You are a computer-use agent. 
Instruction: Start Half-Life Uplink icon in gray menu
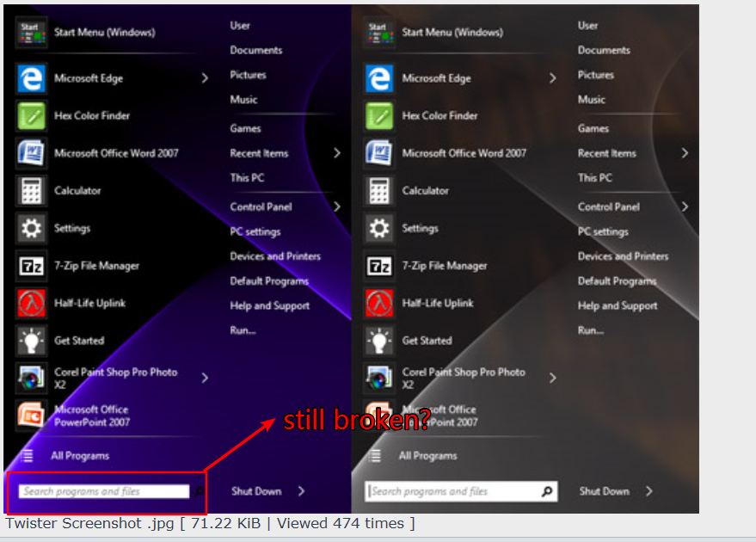click(379, 304)
